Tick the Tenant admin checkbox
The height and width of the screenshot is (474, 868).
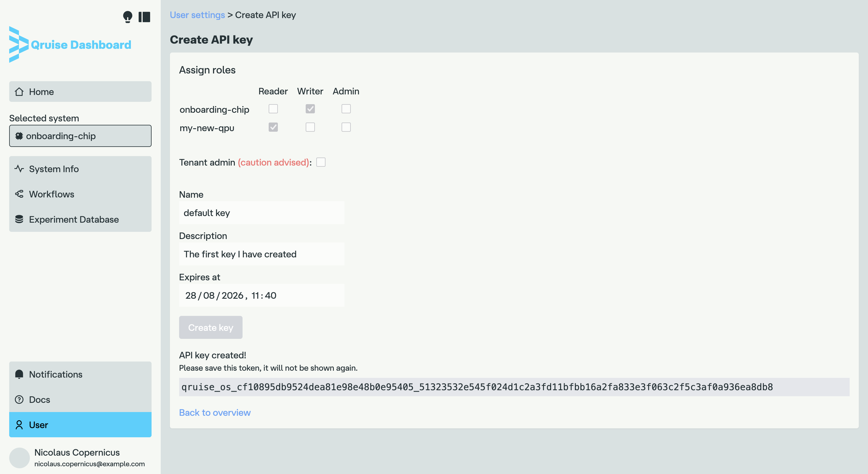pos(321,162)
